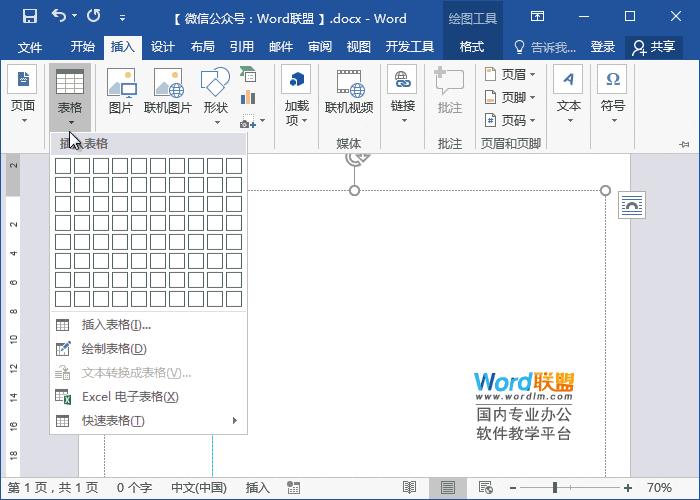700x500 pixels.
Task: Insert a picture with 图片 icon
Action: tap(121, 91)
